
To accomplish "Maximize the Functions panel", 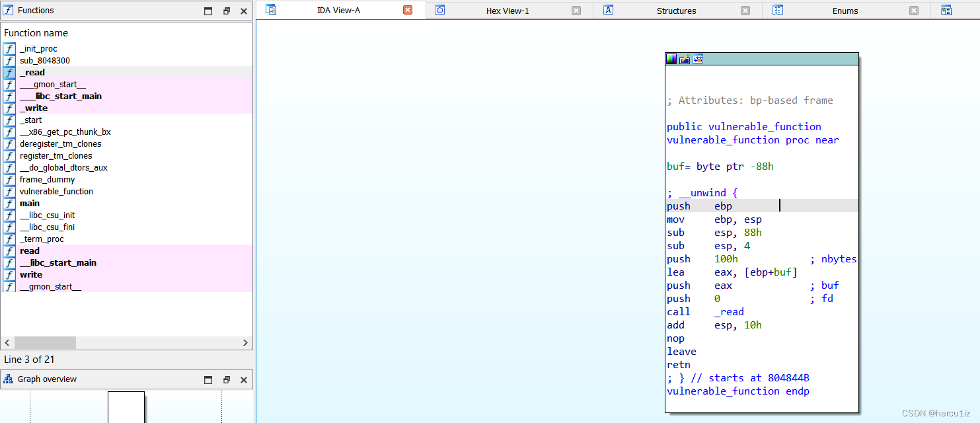I will [x=208, y=11].
